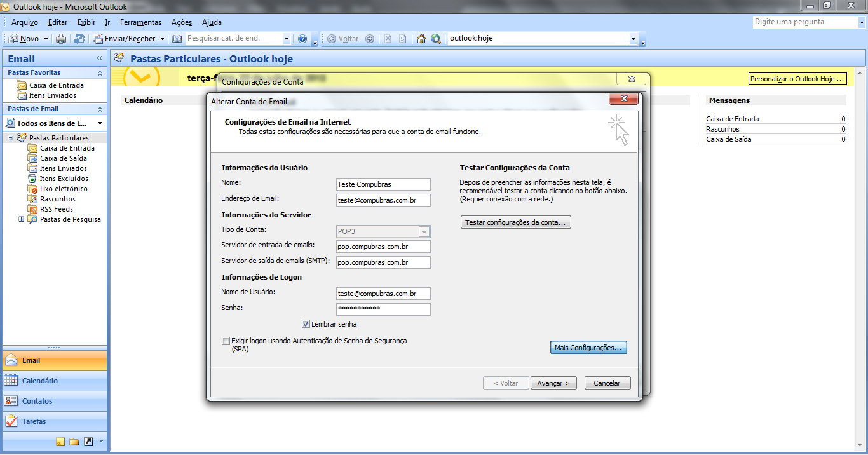Open the Tipo de Conta POP3 dropdown

pyautogui.click(x=424, y=232)
